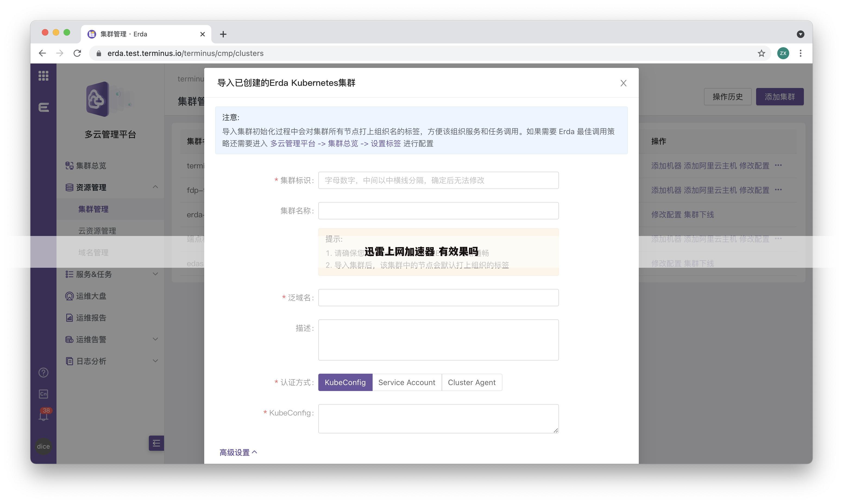Reload the page in browser

[77, 53]
